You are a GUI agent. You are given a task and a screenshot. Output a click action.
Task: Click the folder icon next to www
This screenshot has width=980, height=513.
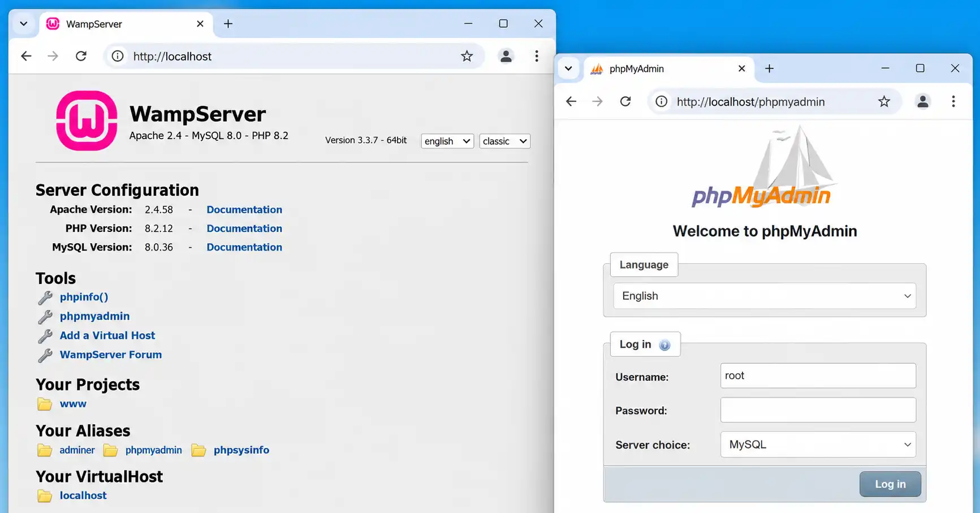(x=45, y=404)
